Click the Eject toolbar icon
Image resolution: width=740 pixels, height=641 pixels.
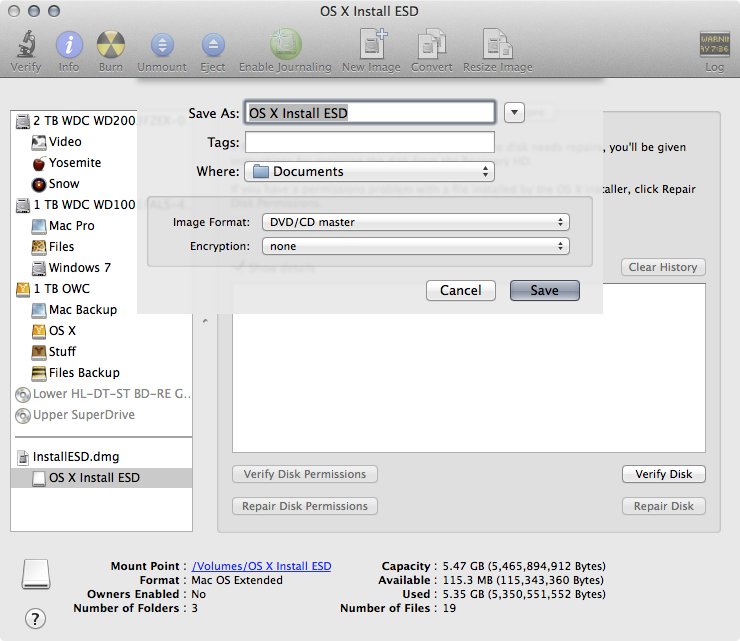point(213,45)
